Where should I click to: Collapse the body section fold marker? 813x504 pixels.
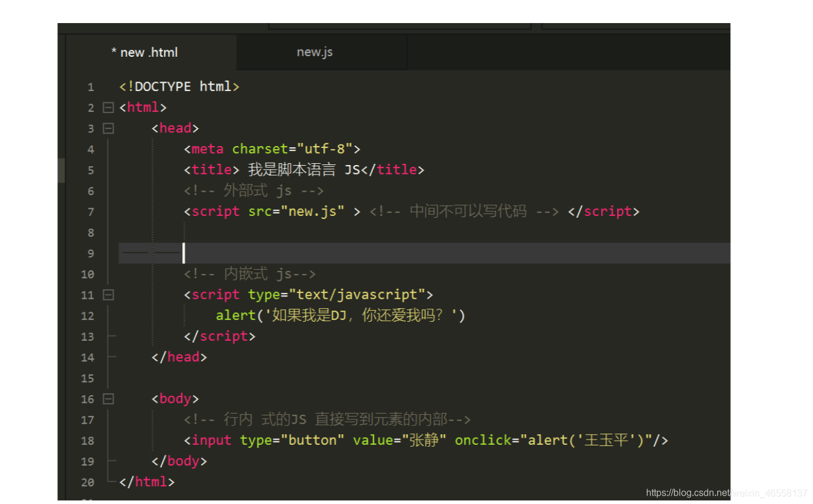[108, 399]
